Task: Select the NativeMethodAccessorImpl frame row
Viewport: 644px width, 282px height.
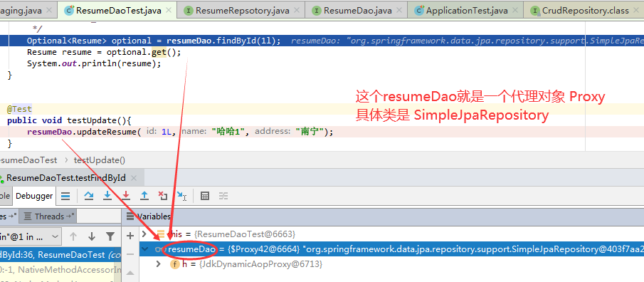Action: click(60, 270)
